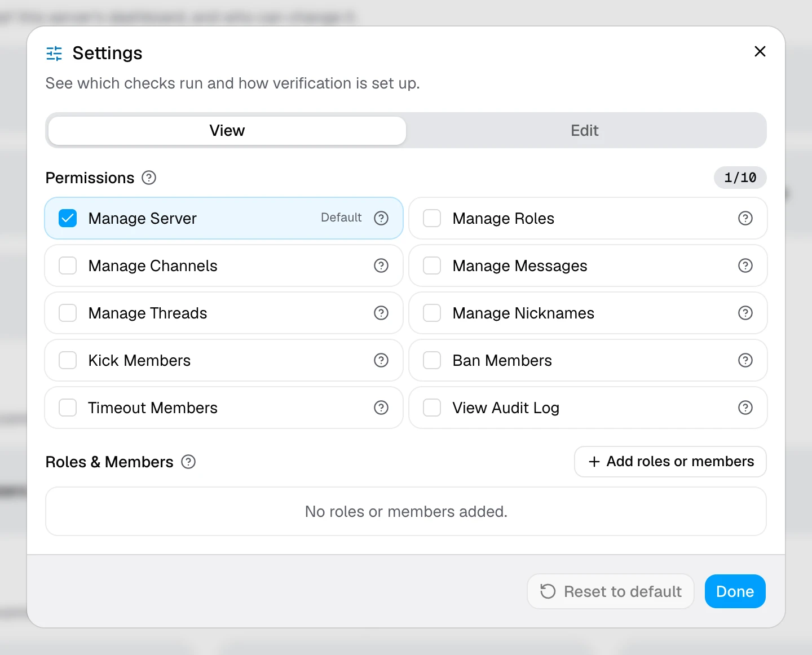812x655 pixels.
Task: Switch to the View tab
Action: tap(227, 131)
